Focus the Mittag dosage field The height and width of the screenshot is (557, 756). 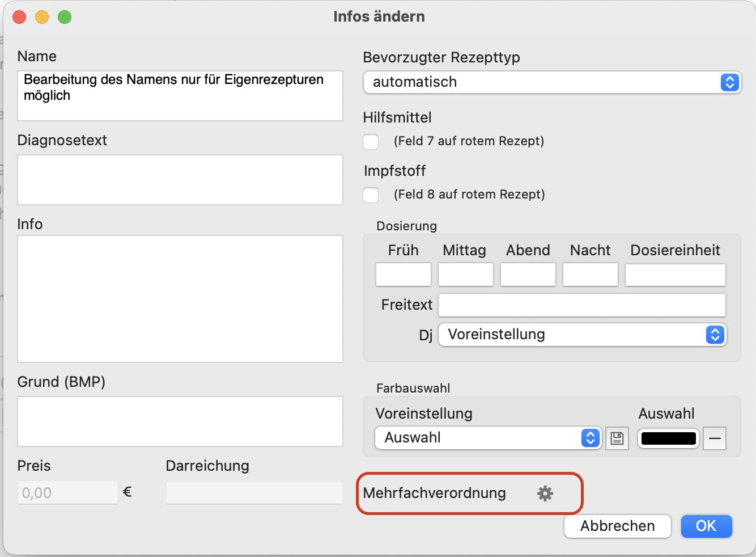(466, 275)
